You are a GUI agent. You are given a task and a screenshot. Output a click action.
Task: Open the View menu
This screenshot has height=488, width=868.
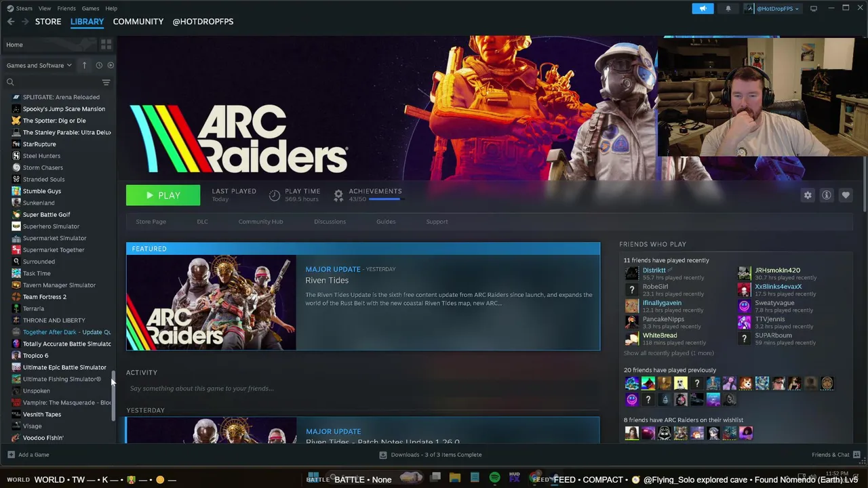(45, 8)
